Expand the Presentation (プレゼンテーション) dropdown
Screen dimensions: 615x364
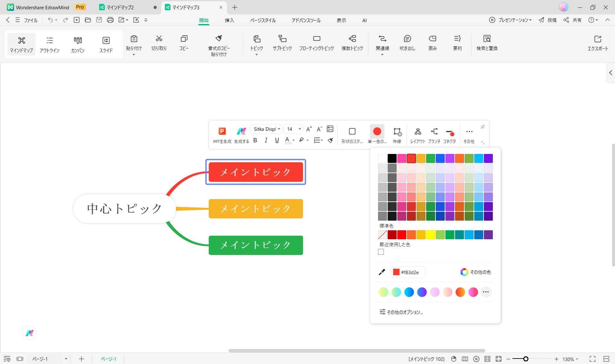pos(530,20)
